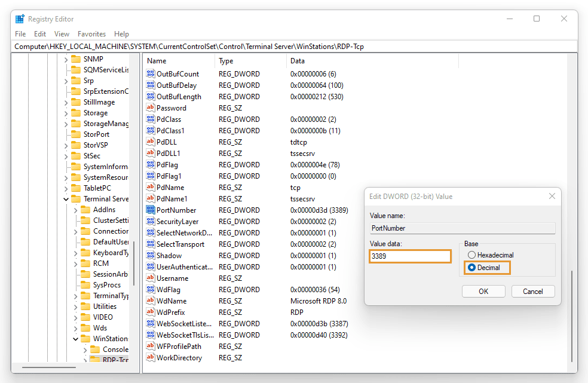Click the WorkDirectory string value icon
Viewport: 588px width, 383px height.
coord(151,357)
